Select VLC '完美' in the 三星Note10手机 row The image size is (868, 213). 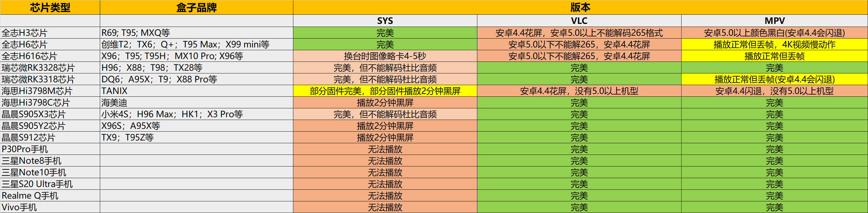coord(579,172)
